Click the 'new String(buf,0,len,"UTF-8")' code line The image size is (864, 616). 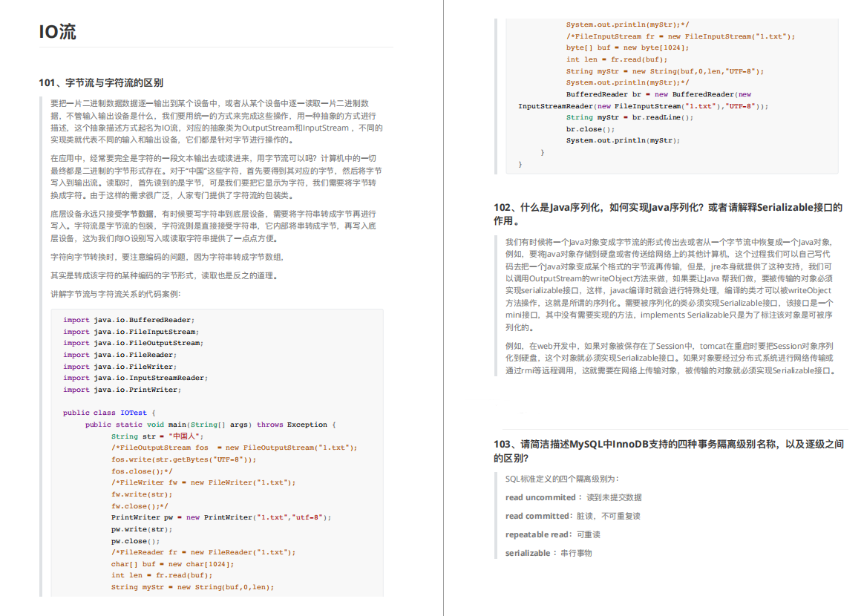click(x=665, y=71)
